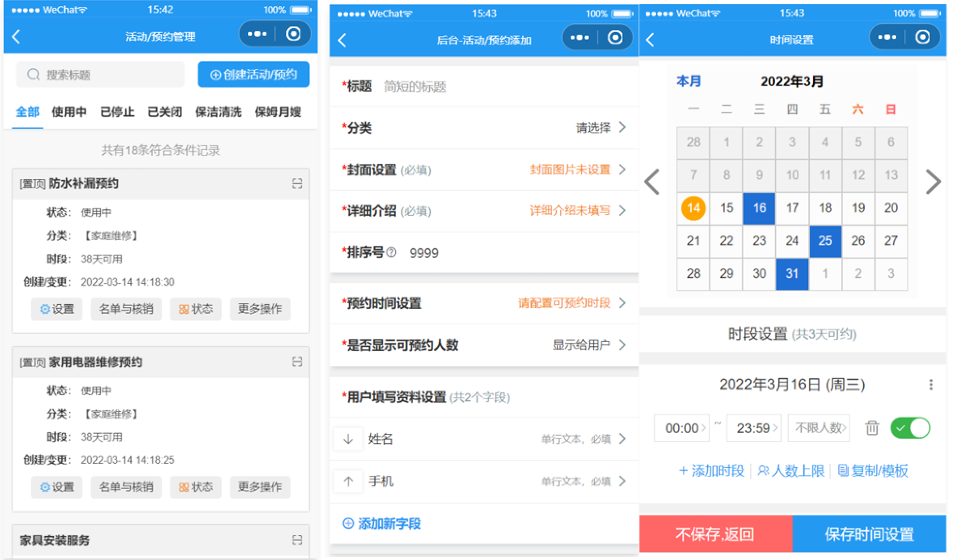Go back from 活动/预约管理 screen

click(16, 36)
